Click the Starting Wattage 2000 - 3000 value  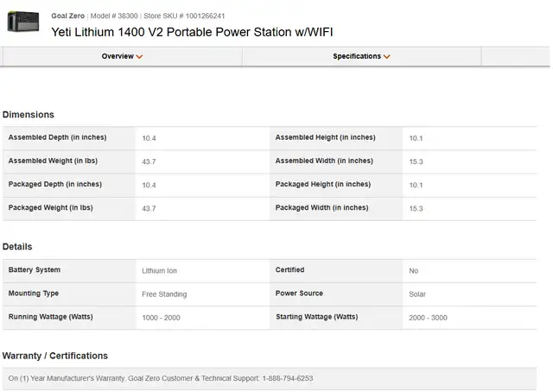click(x=429, y=318)
